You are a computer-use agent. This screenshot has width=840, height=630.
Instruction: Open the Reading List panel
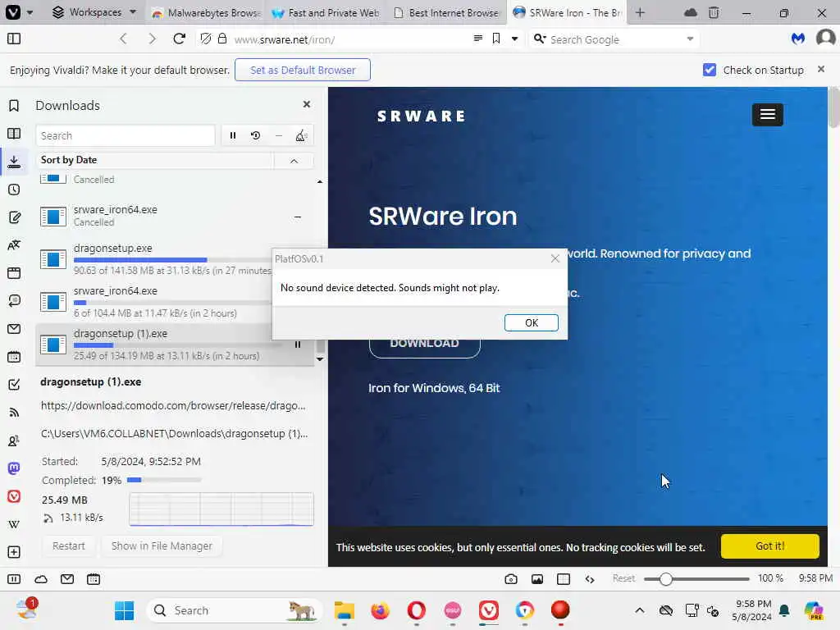pyautogui.click(x=14, y=134)
